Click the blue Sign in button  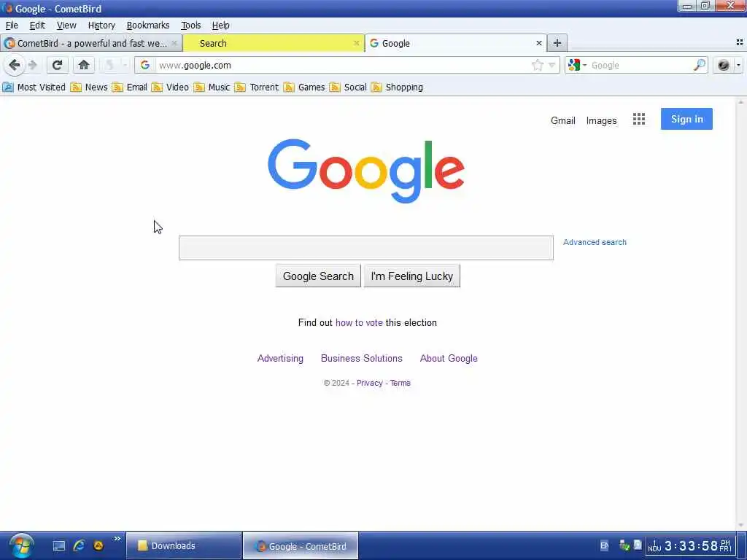686,119
